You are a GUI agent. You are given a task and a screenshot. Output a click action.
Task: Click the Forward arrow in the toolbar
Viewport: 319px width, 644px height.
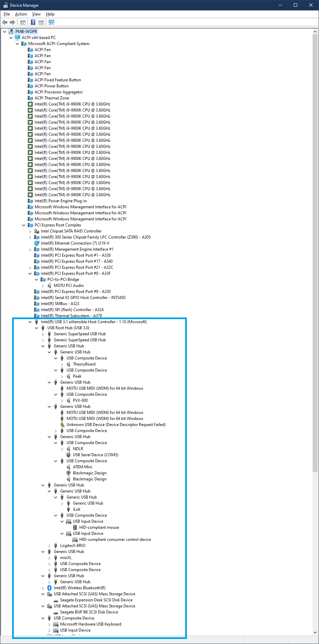12,22
